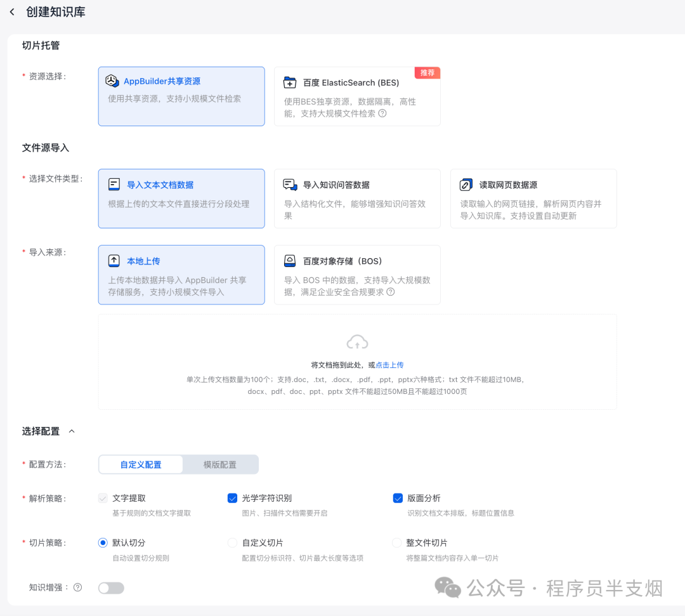
Task: Click the 导入知识问答数据 chat icon
Action: [290, 185]
